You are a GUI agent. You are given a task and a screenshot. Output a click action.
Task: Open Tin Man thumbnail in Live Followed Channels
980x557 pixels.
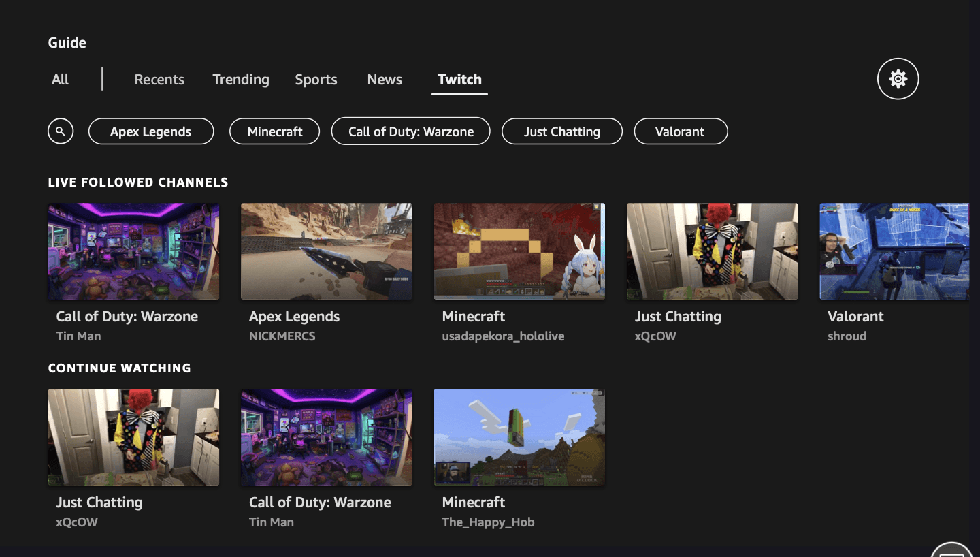tap(134, 251)
